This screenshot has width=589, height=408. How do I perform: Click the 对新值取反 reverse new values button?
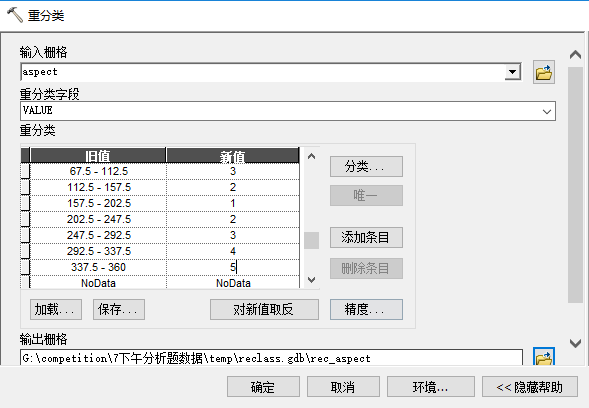pos(264,310)
